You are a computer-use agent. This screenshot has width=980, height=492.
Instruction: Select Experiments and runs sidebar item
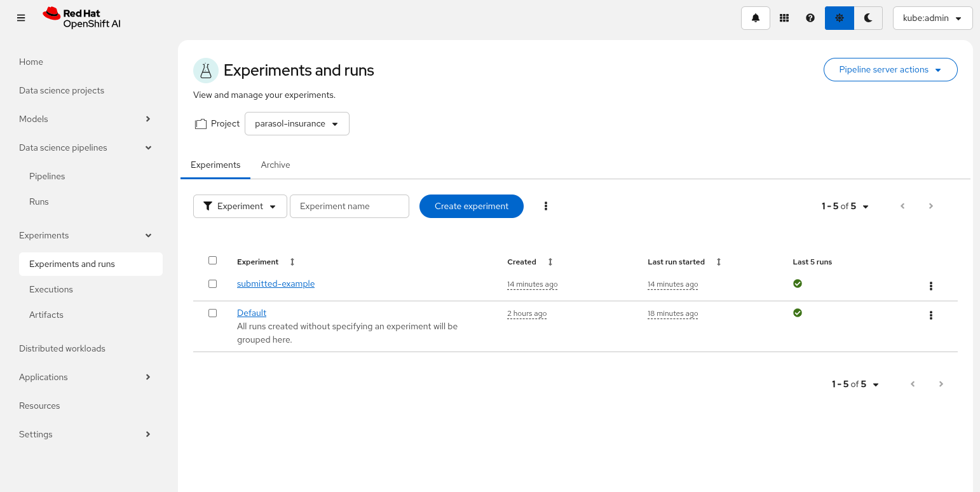[x=91, y=264]
